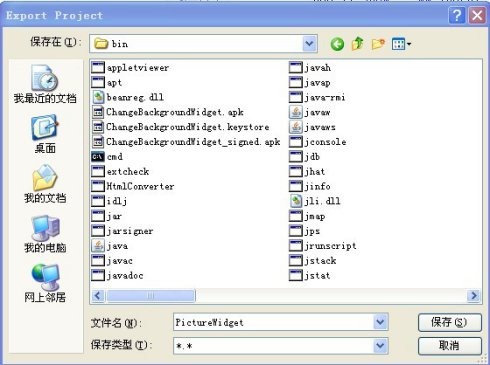Click the jdb file name
The height and width of the screenshot is (365, 490).
point(312,157)
